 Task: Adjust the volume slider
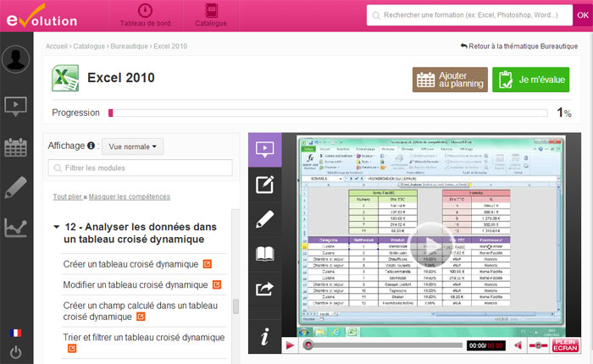coord(538,345)
